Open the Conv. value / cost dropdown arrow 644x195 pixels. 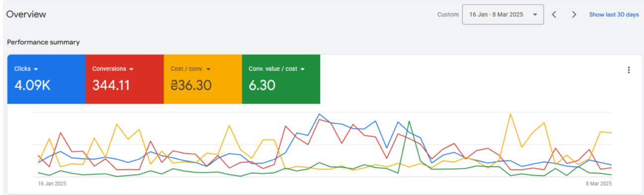point(302,69)
